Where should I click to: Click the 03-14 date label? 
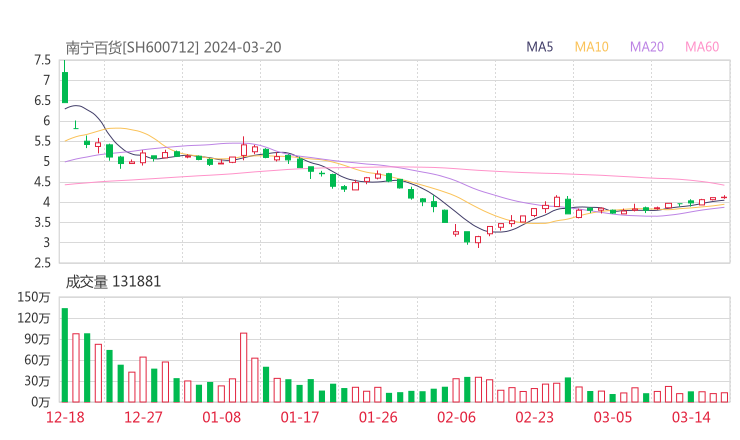(x=691, y=417)
